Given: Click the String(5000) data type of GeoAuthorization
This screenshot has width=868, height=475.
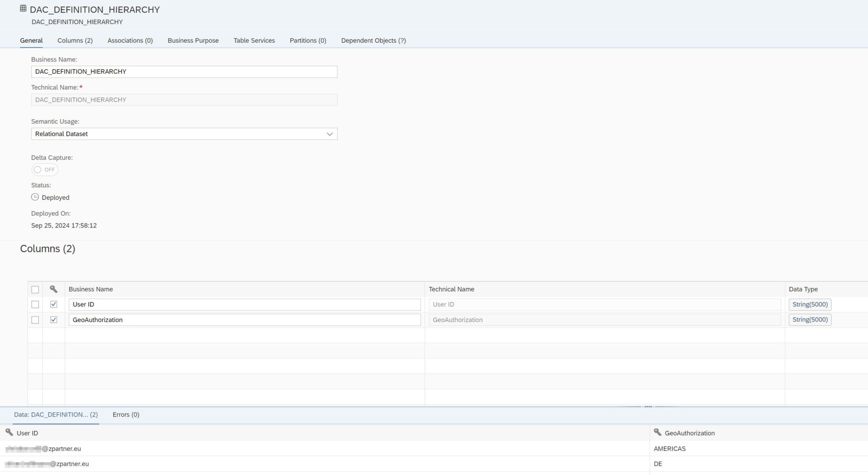Looking at the screenshot, I should (x=809, y=319).
